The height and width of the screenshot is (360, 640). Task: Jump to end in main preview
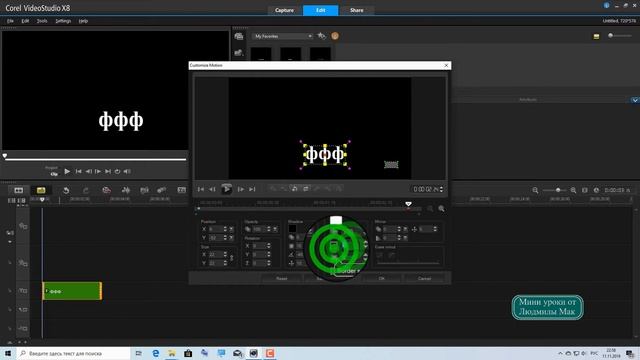108,171
